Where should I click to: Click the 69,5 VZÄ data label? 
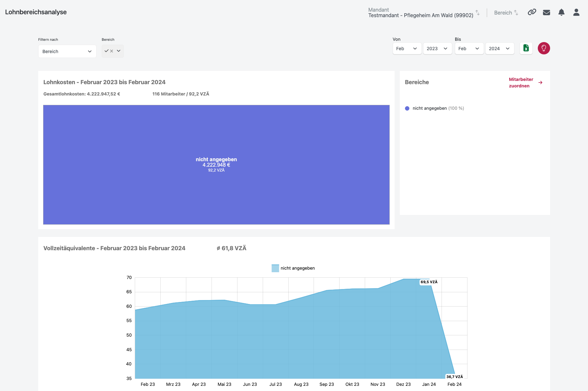429,282
